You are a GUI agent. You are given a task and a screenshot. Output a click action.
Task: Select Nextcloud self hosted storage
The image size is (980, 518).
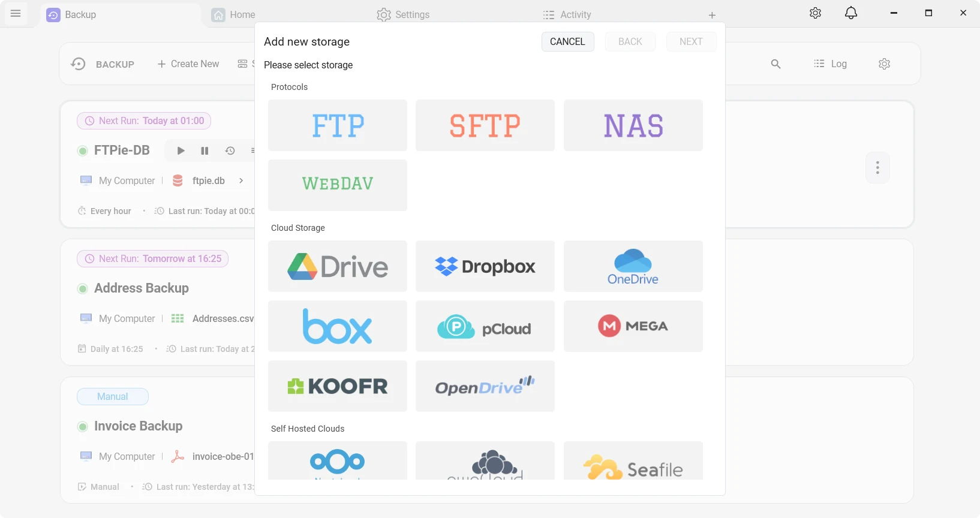coord(338,460)
